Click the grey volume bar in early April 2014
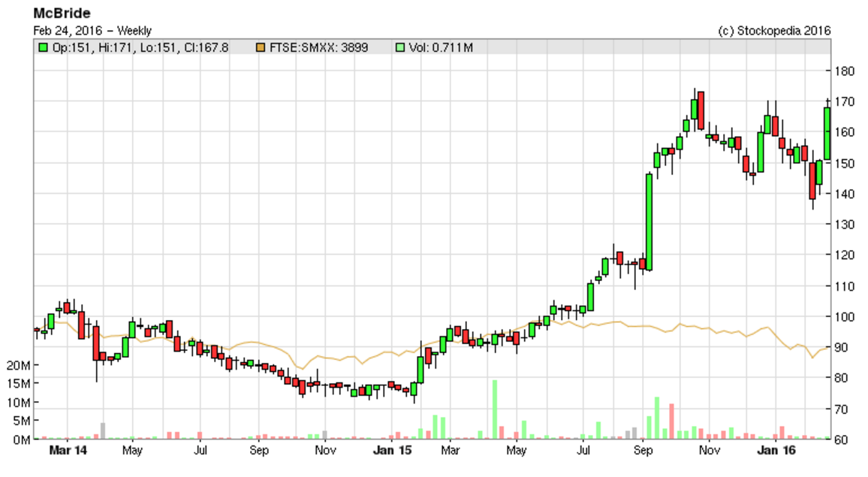This screenshot has width=868, height=477. pos(102,431)
